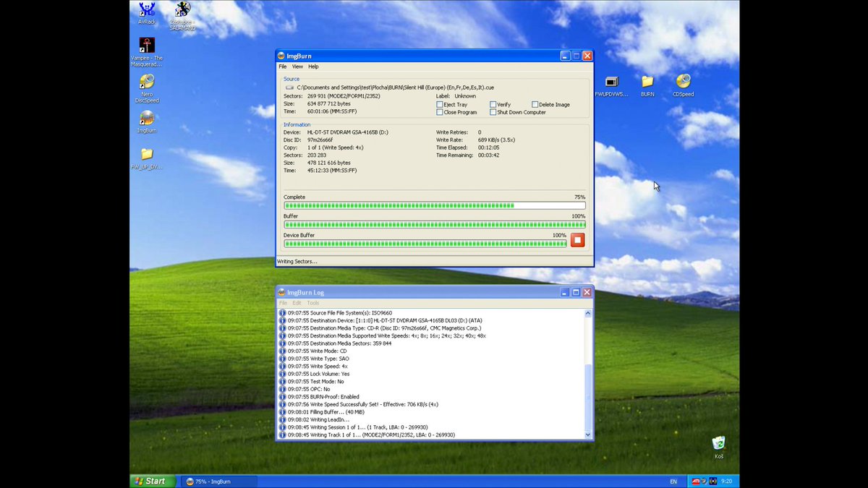Click the Label value Unknown
Viewport: 868px width, 488px height.
(x=465, y=96)
